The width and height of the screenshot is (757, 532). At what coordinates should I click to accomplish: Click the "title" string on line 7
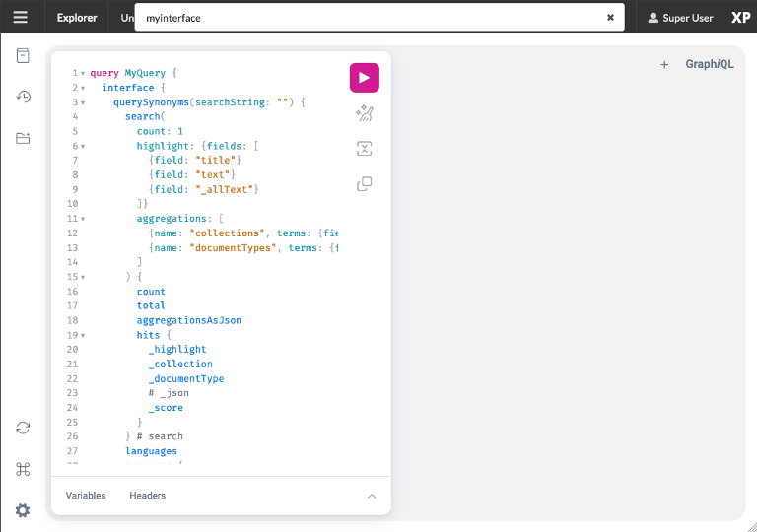coord(215,161)
